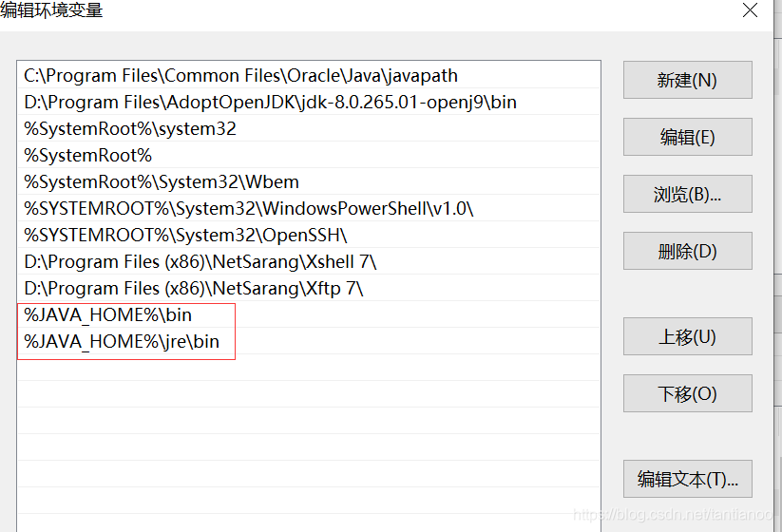Viewport: 782px width, 532px height.
Task: Select the WindowsPowerShell\v1.0\ row
Action: (x=309, y=208)
